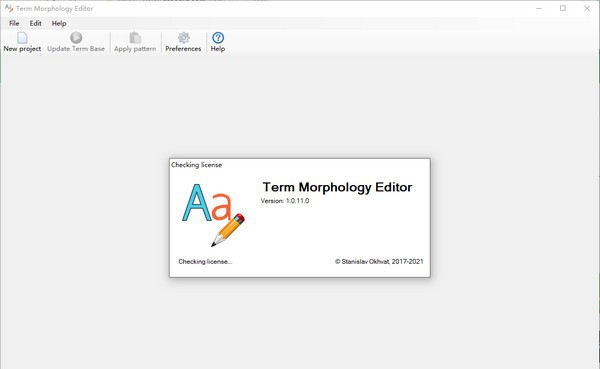Click the Help question mark icon
The image size is (600, 369).
(x=218, y=38)
